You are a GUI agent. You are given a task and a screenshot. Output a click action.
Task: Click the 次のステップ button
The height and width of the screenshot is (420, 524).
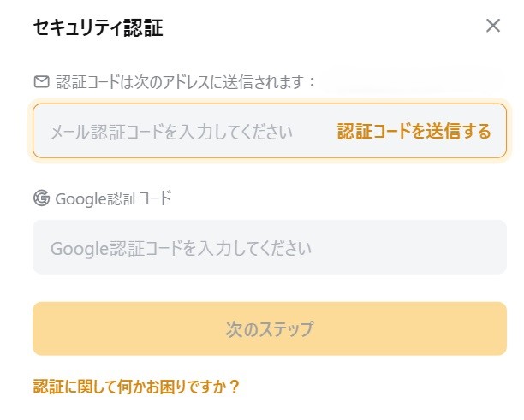pyautogui.click(x=269, y=328)
